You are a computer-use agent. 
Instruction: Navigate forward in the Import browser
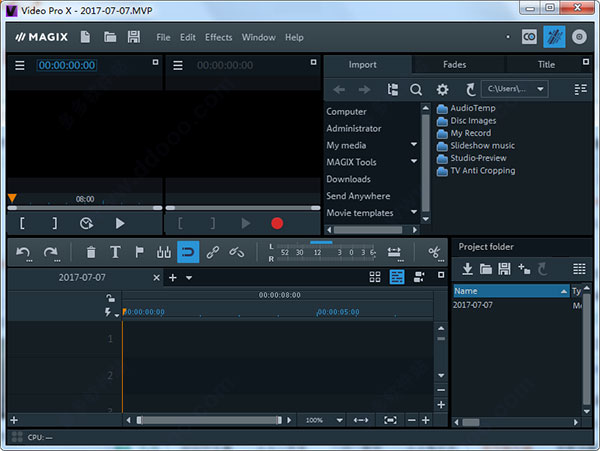(364, 90)
